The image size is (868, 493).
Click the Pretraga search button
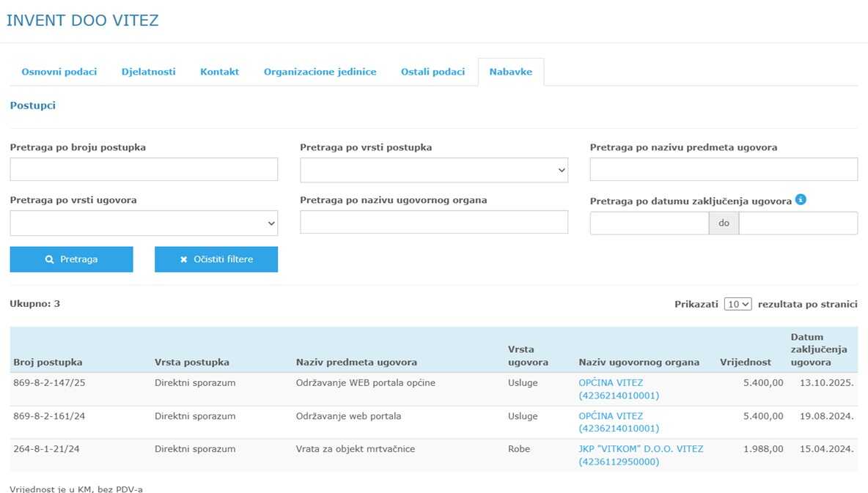[71, 259]
